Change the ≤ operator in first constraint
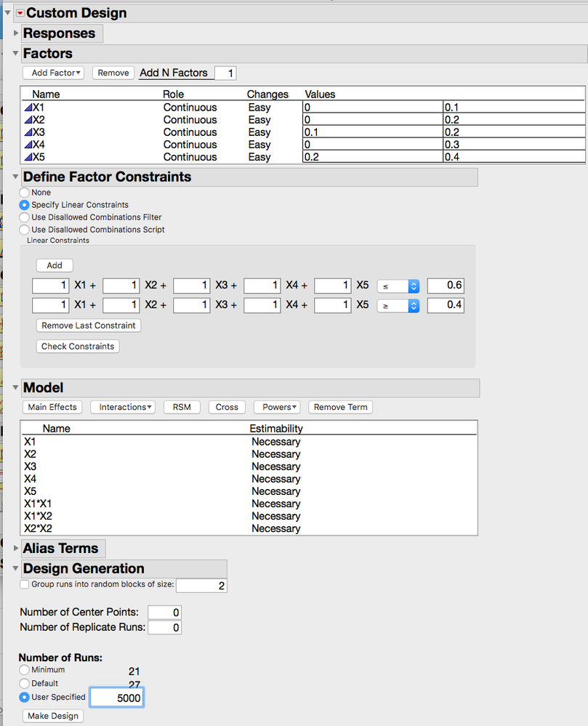 [398, 286]
